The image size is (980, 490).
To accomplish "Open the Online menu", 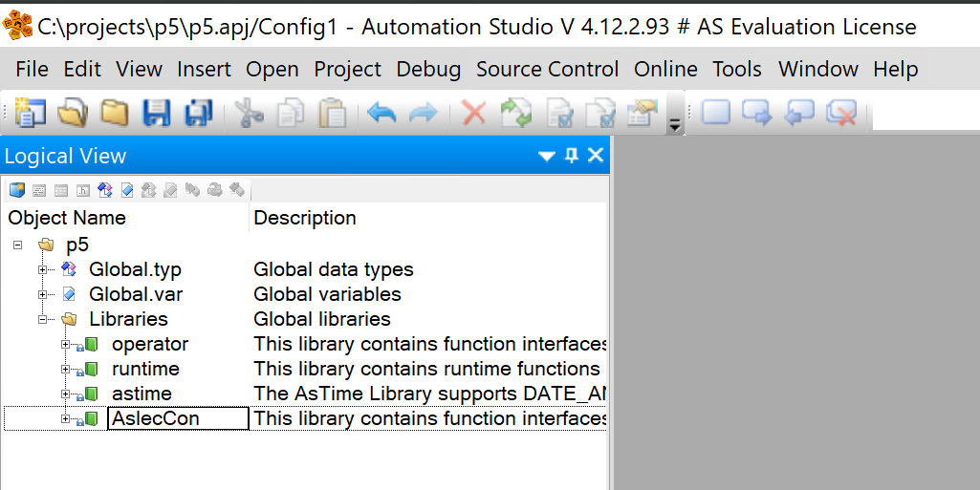I will pos(665,70).
